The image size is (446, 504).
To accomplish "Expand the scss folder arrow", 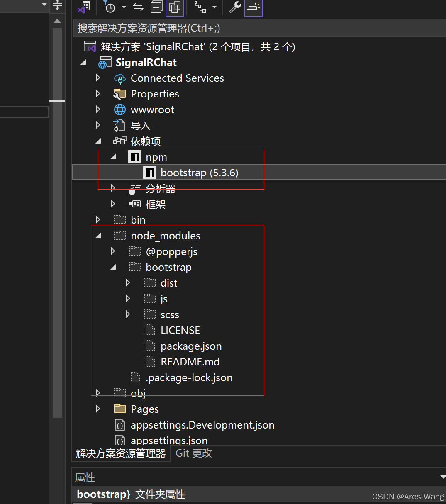I will [128, 314].
